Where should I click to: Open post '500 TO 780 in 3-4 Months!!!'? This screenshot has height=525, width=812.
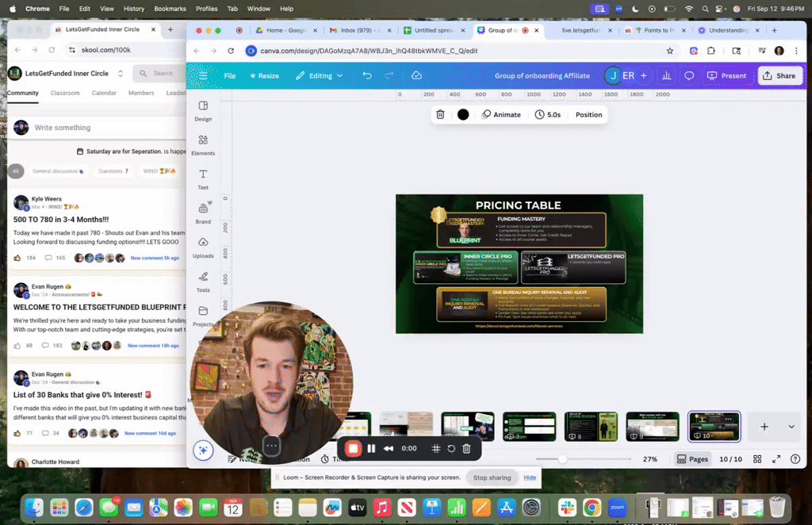[61, 220]
